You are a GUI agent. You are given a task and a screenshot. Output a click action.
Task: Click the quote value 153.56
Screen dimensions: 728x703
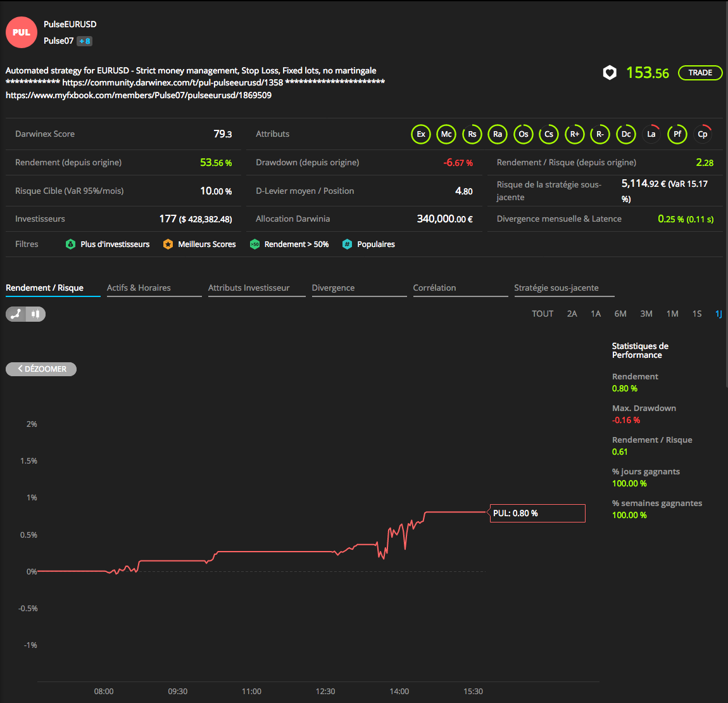(648, 72)
